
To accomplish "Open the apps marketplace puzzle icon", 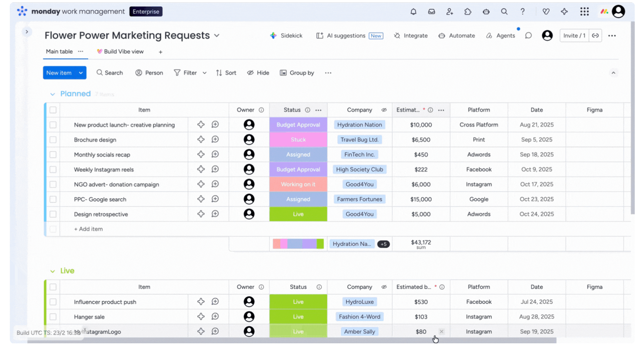I will pyautogui.click(x=468, y=12).
